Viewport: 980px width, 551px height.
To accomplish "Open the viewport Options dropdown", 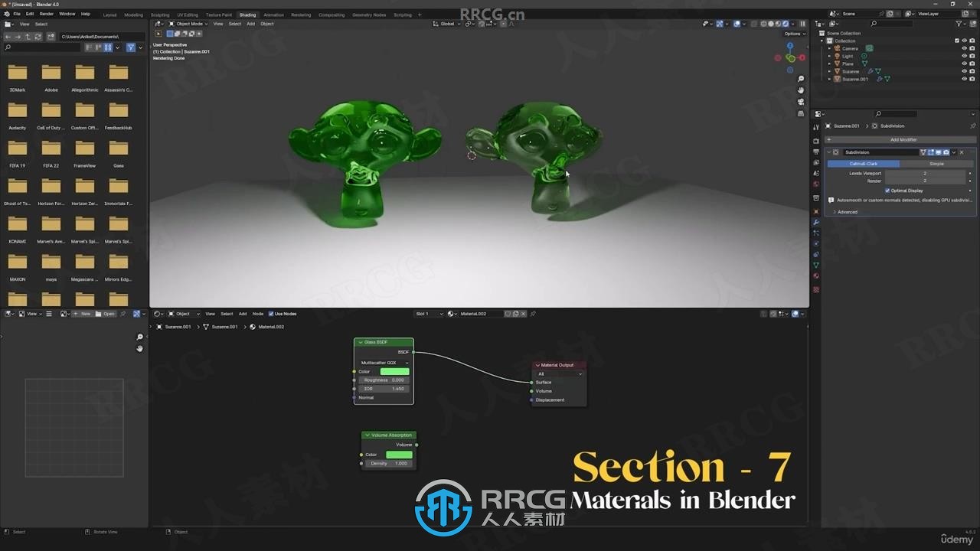I will [794, 34].
